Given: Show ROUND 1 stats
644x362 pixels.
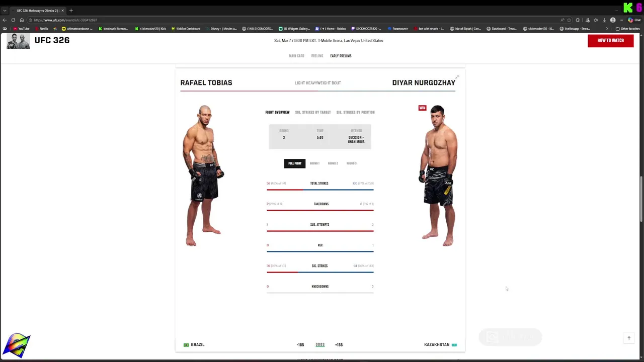Looking at the screenshot, I should tap(314, 163).
